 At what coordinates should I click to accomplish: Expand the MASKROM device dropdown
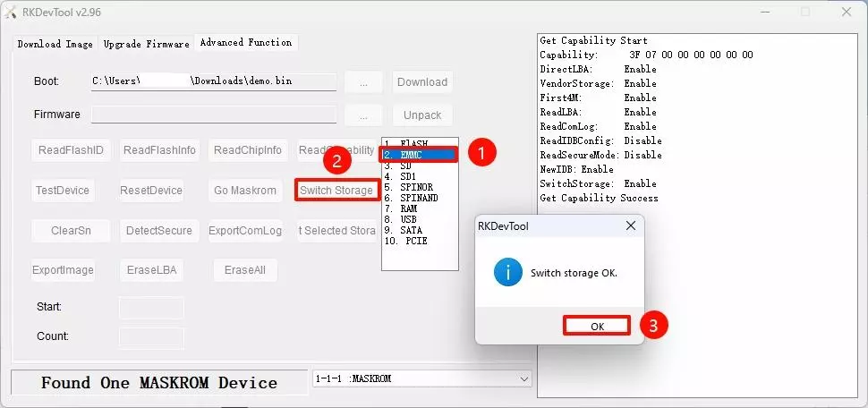click(524, 378)
